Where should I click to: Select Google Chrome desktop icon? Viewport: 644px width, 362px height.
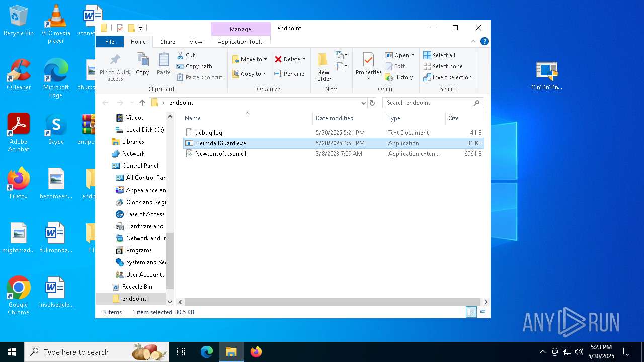coord(19,296)
